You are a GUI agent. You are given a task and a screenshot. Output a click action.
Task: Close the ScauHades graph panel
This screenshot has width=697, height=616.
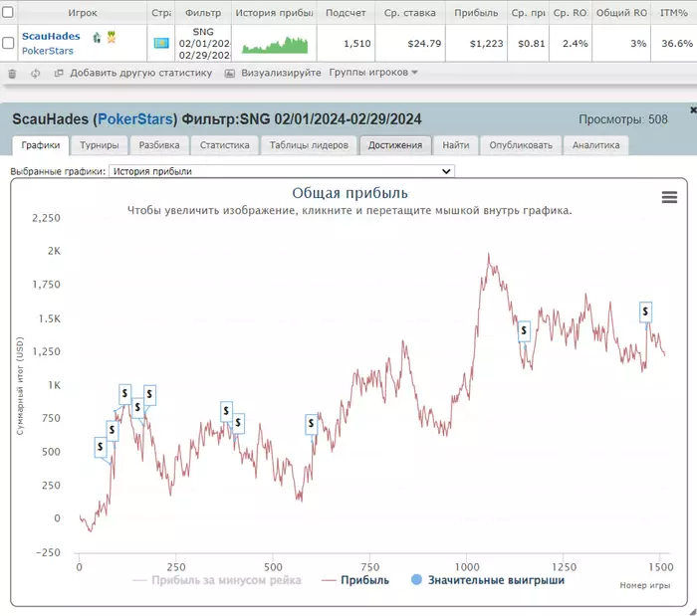pos(693,109)
